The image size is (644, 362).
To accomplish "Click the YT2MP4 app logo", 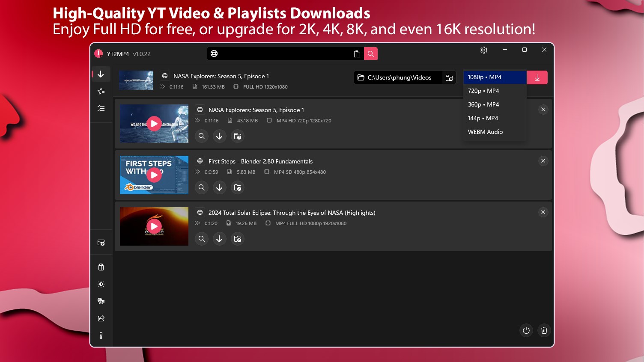I will coord(98,53).
